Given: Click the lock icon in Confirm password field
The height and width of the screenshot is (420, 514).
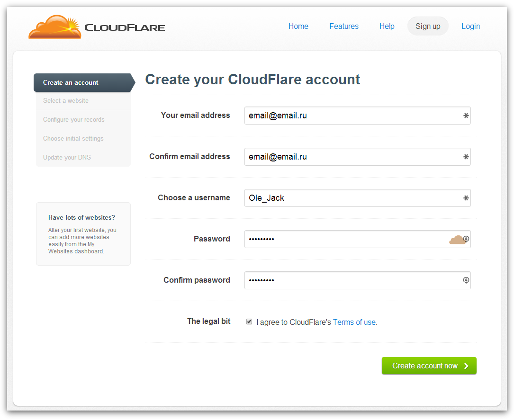Looking at the screenshot, I should [x=466, y=280].
